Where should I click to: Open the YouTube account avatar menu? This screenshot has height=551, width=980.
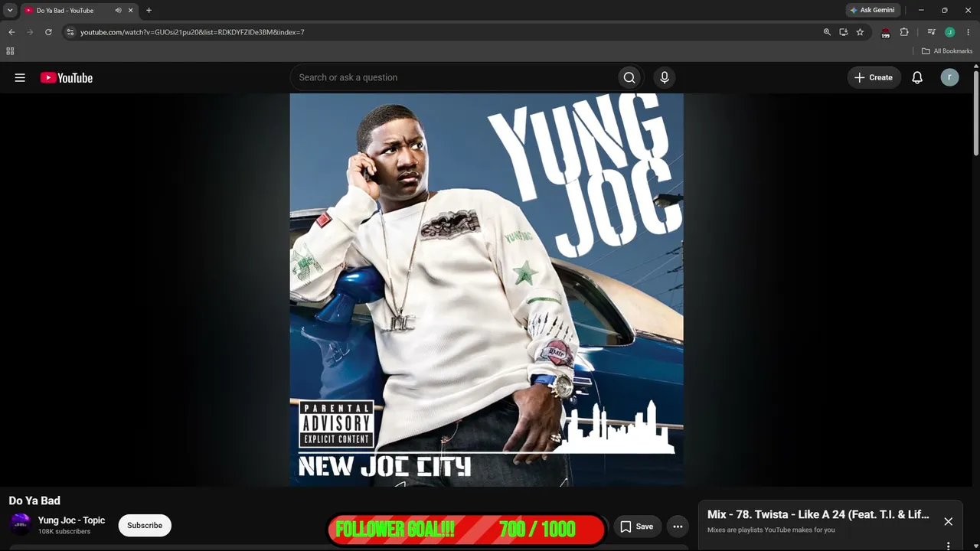[949, 77]
